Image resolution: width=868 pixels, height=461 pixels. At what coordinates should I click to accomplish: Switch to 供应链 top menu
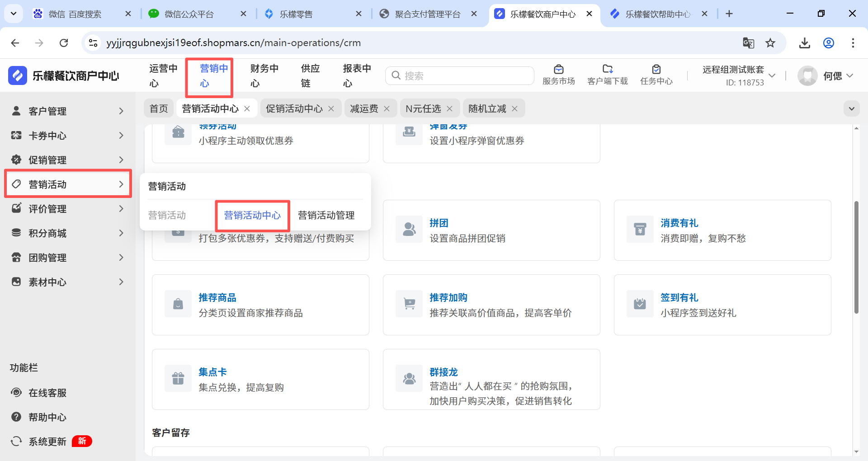(311, 75)
